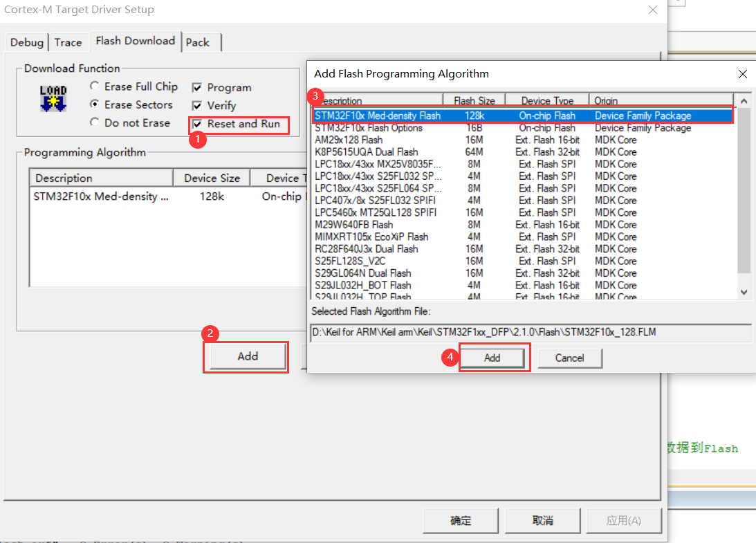
Task: Click the 取消 button
Action: click(x=542, y=521)
